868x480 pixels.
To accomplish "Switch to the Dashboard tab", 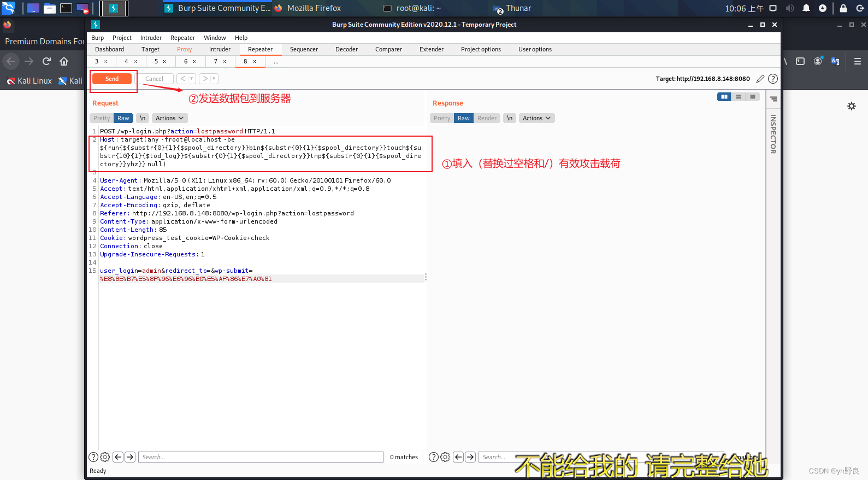I will [110, 49].
